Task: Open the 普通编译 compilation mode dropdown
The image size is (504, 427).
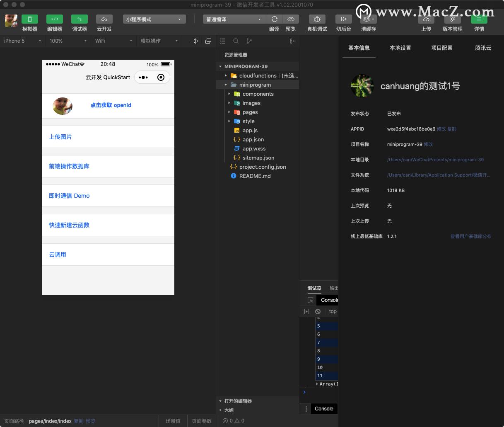Action: [234, 19]
